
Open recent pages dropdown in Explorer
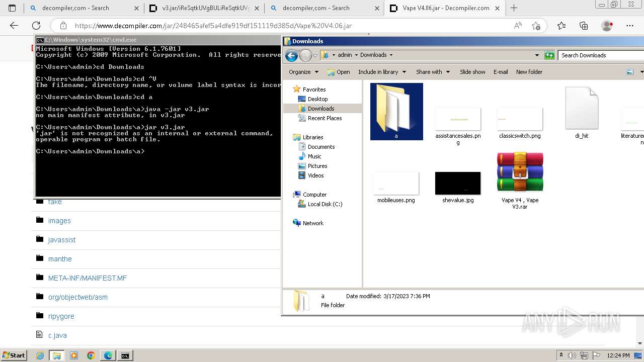[315, 55]
